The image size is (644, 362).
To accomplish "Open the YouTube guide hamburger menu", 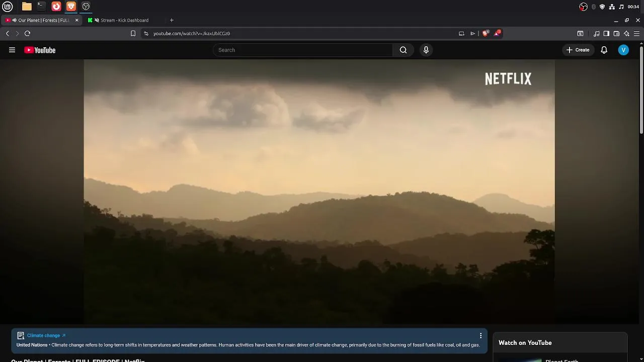I will 12,50.
